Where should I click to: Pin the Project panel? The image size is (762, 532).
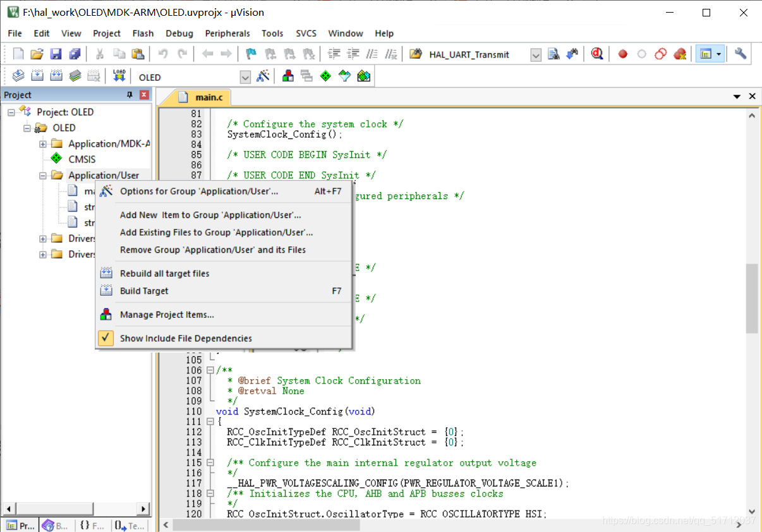pos(130,95)
